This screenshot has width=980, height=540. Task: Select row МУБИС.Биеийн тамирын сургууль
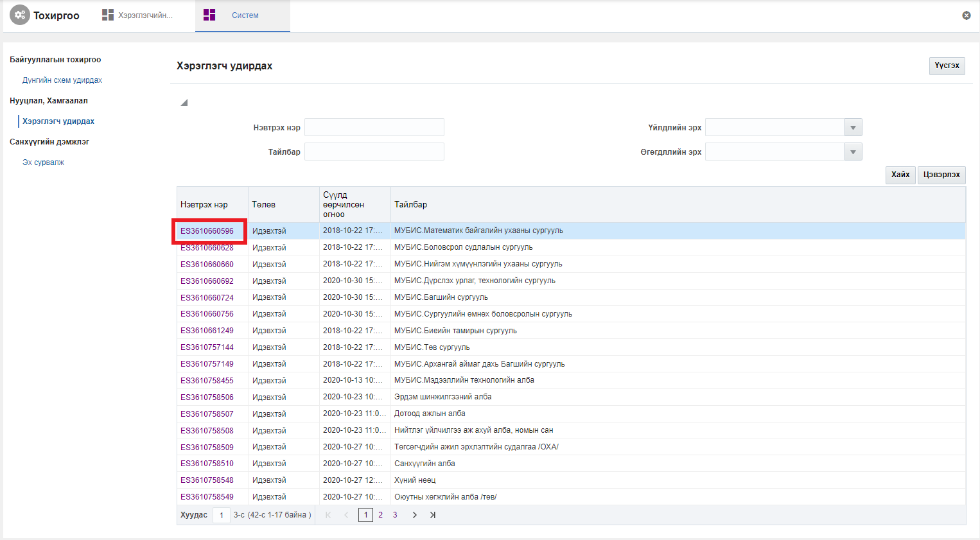(571, 331)
